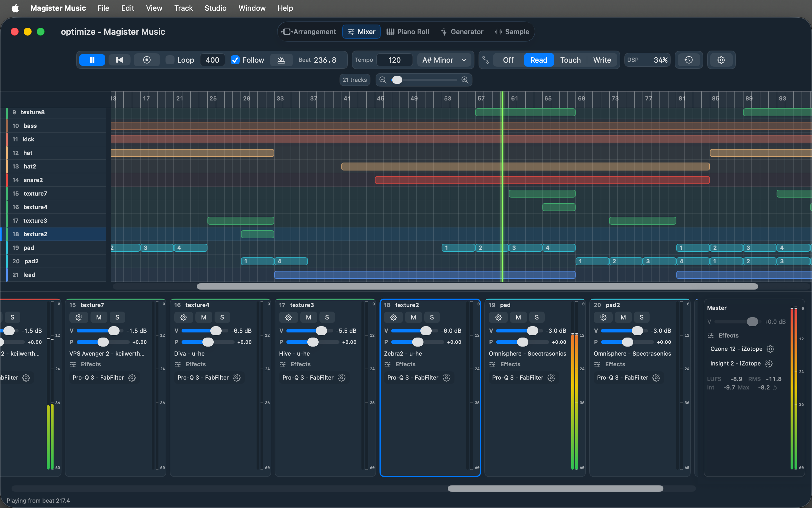Mute the texture7 channel
The image size is (812, 508).
[99, 317]
